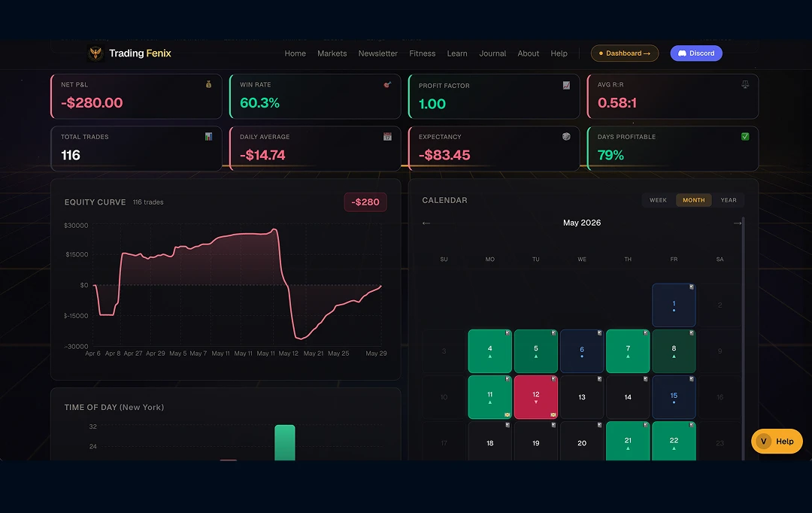Open the Journal menu item
Screen dimensions: 812x513
coord(492,53)
